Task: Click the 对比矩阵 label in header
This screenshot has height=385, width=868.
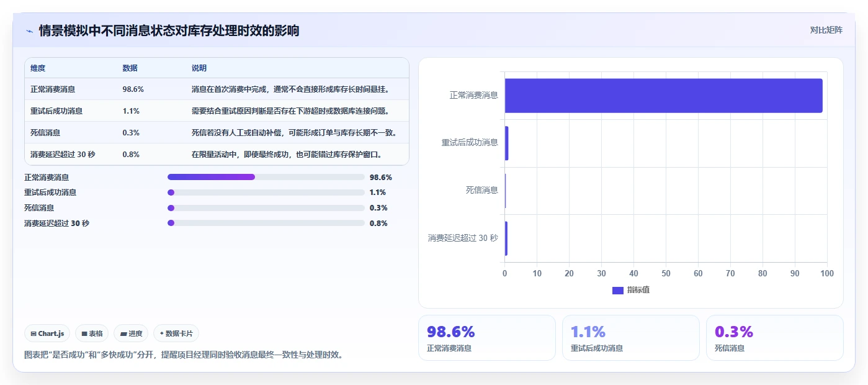Action: [826, 30]
